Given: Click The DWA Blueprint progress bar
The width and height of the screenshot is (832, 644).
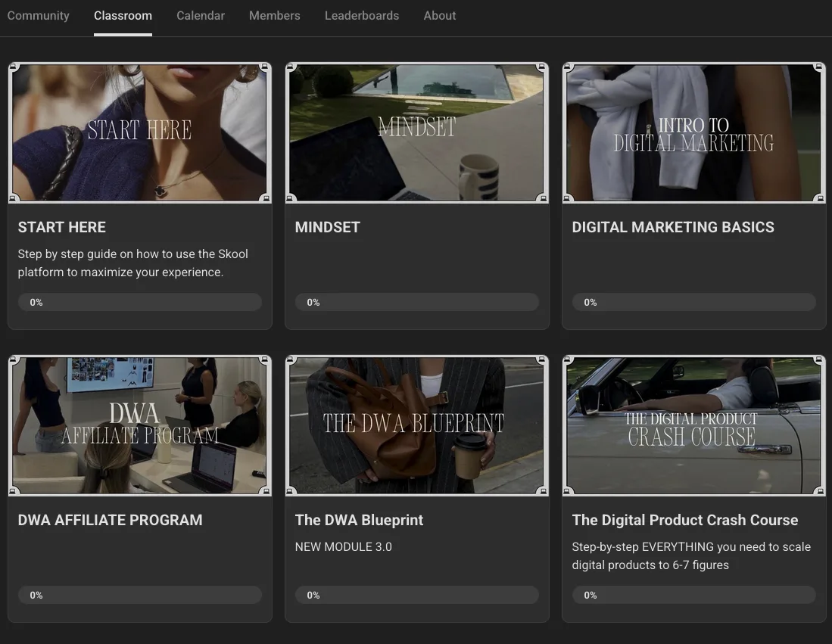Looking at the screenshot, I should pos(417,596).
